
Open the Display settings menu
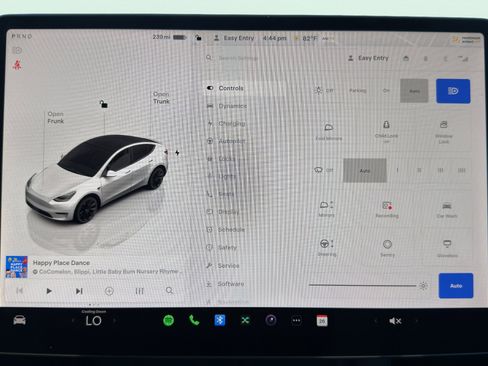[223, 212]
